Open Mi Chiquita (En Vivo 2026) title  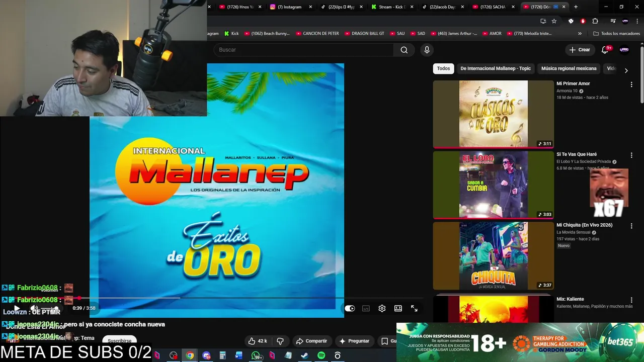click(584, 225)
